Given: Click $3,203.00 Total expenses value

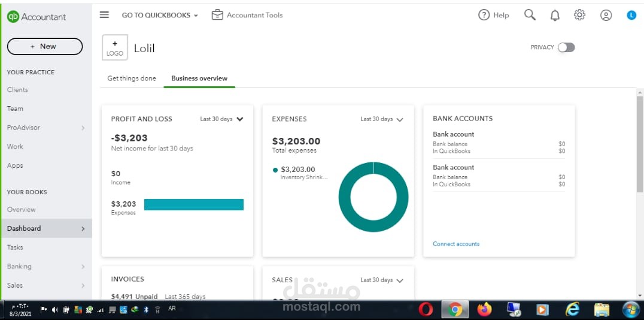Looking at the screenshot, I should pos(296,141).
